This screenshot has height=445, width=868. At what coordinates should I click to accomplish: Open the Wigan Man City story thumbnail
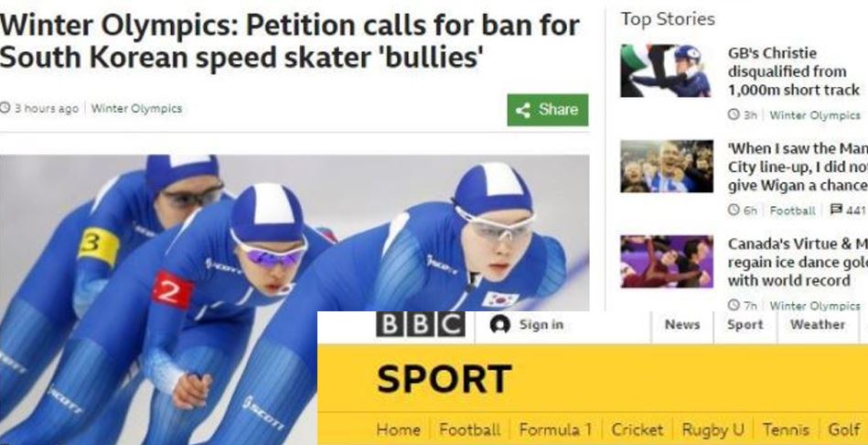[667, 167]
